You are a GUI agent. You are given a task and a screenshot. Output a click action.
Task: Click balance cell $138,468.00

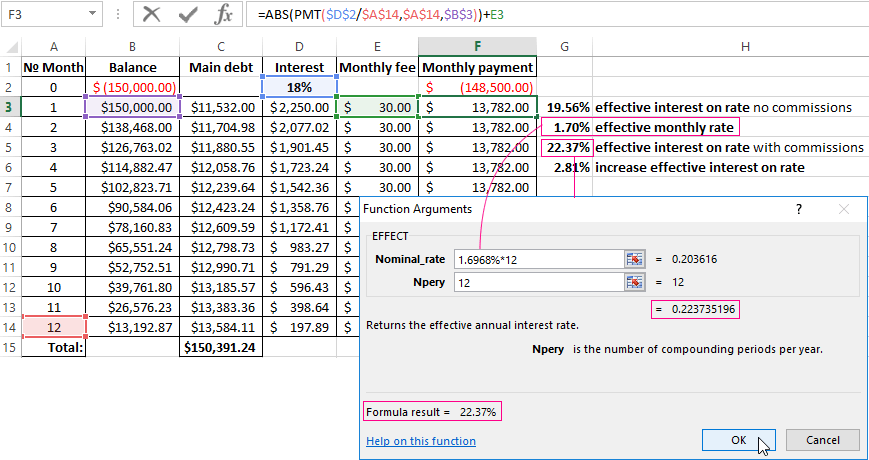(x=132, y=127)
